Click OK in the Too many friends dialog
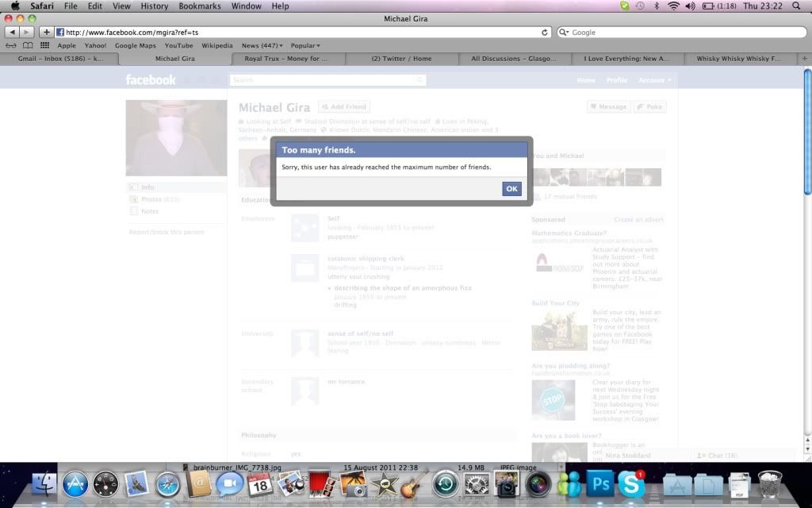The width and height of the screenshot is (812, 508). point(511,189)
